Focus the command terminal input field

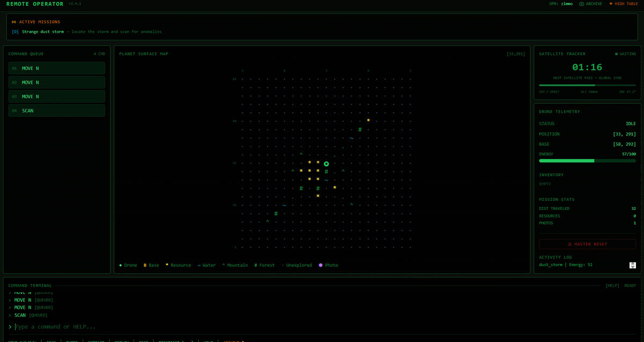322,326
